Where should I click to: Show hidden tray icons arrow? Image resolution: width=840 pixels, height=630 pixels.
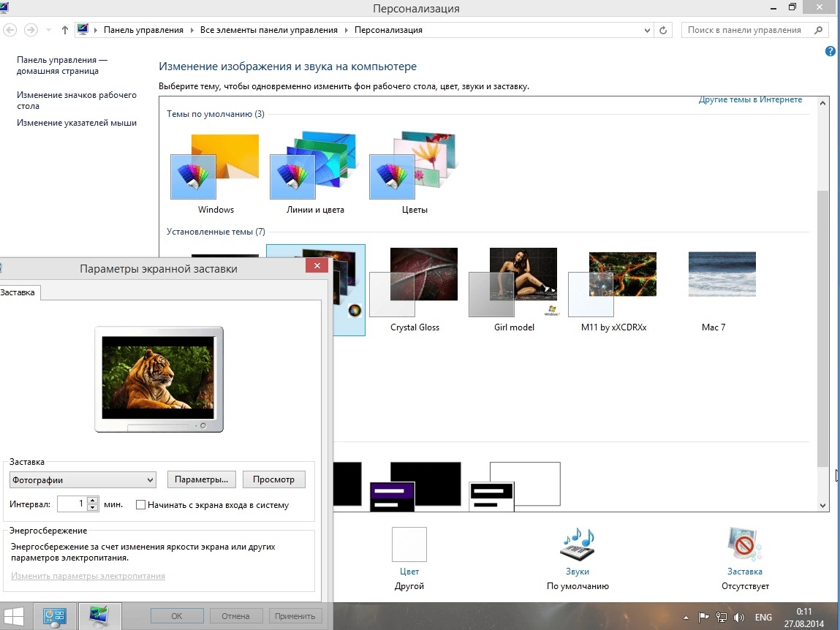tap(686, 618)
